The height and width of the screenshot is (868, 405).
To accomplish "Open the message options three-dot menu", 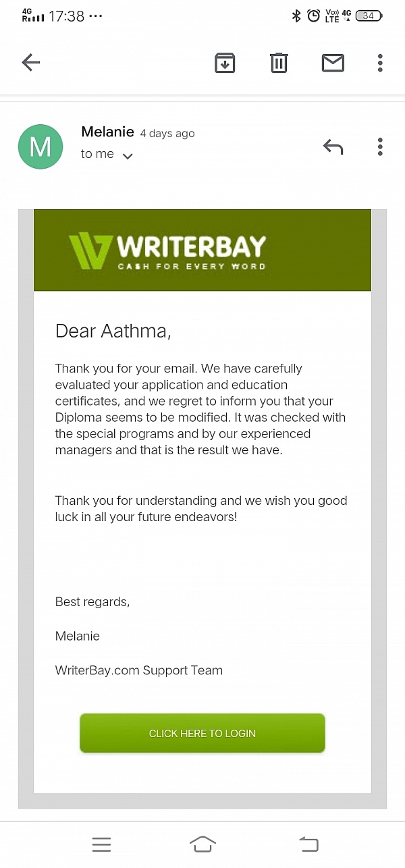I will click(380, 146).
